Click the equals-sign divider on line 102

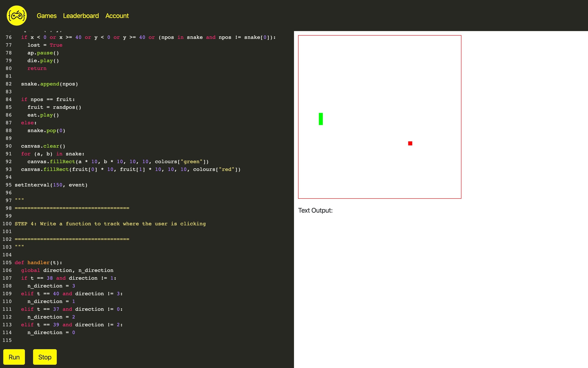72,239
